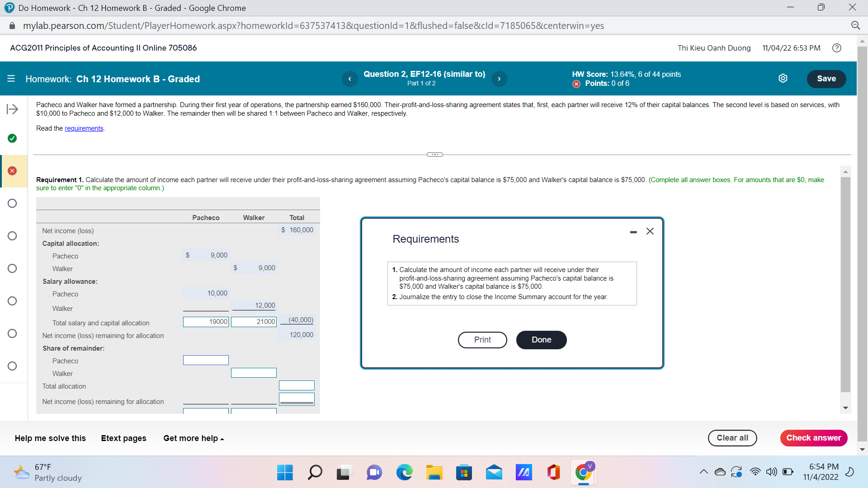Open Microsoft Edge from taskbar
This screenshot has height=488, width=868.
click(404, 472)
